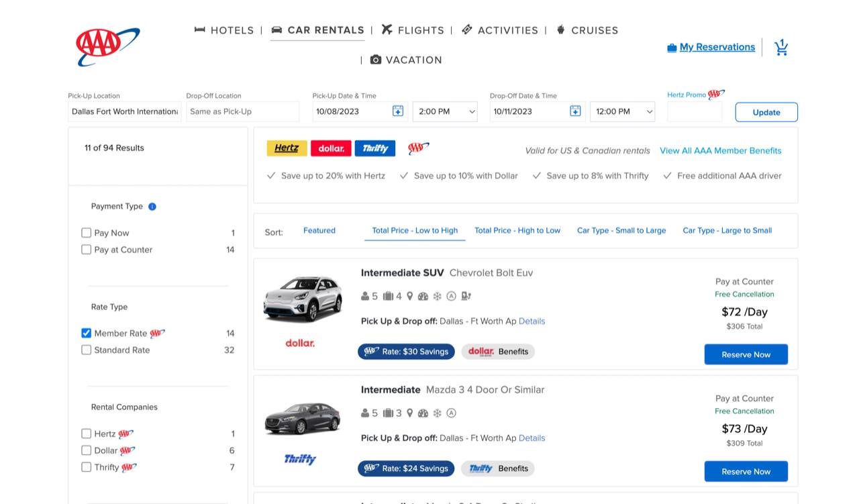Screen dimensions: 859x504
Task: Open the 2:00 PM pick-up time dropdown
Action: pos(444,111)
